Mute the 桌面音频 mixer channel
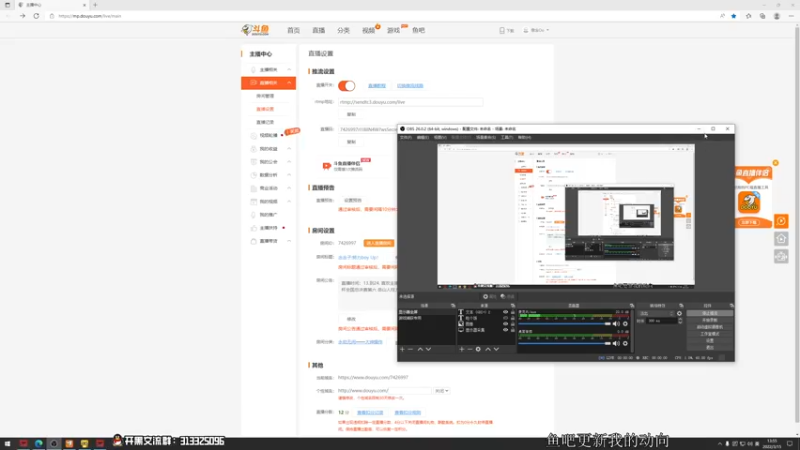Screen dimensions: 800x450 [616, 343]
